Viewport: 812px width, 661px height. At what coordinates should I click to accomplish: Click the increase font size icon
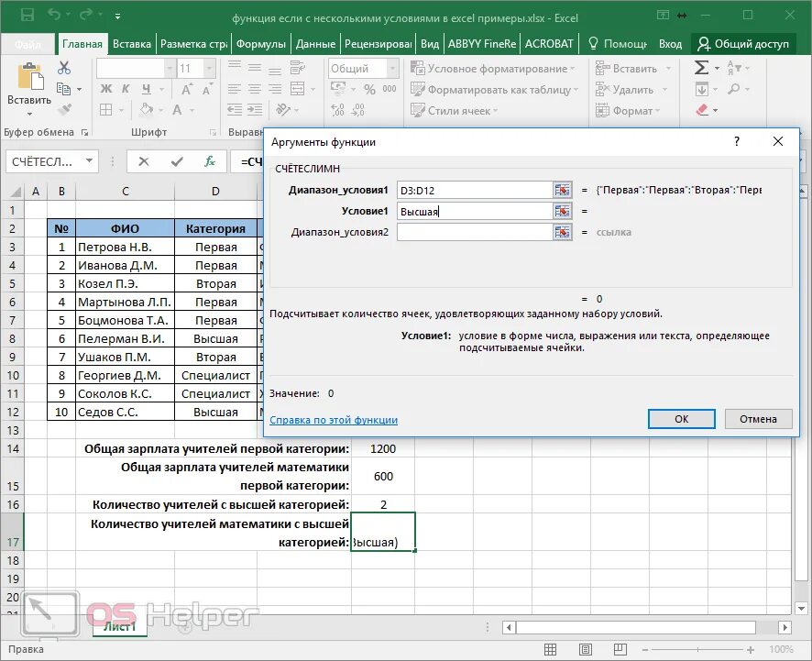click(187, 89)
